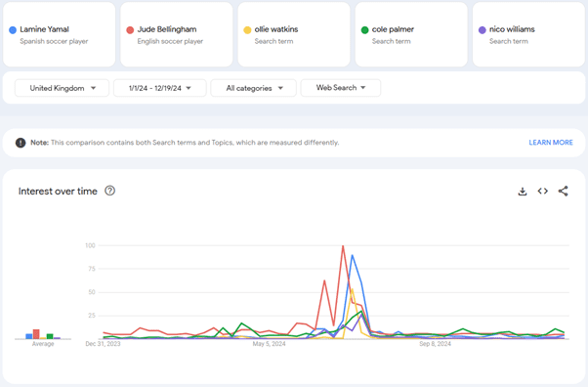The height and width of the screenshot is (387, 588).
Task: Click the share icon for the chart
Action: 563,192
